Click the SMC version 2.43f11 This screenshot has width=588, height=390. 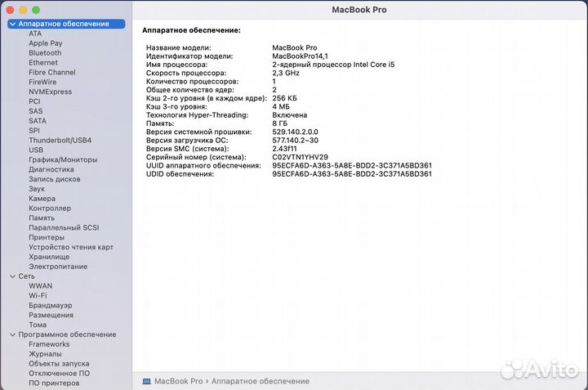[284, 149]
